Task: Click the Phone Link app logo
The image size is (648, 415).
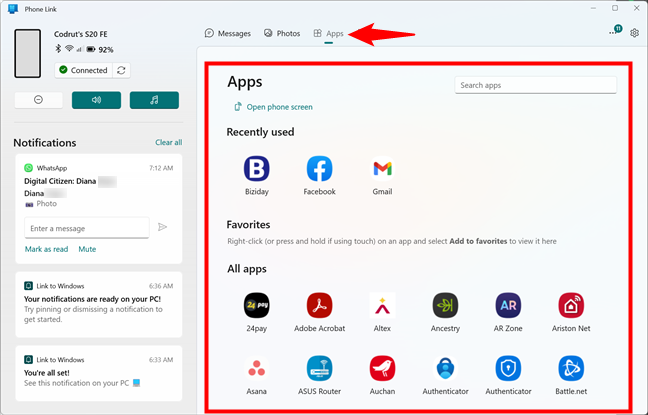Action: (13, 9)
